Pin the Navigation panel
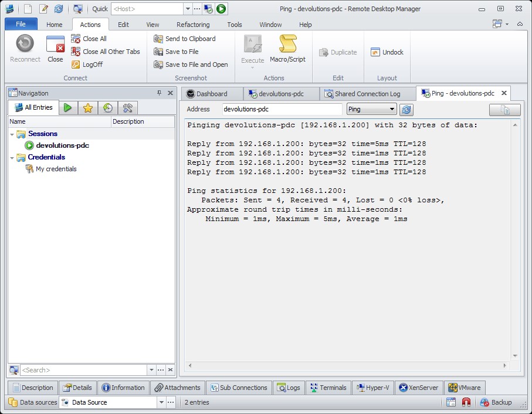Screen dimensions: 532x414 tap(159, 93)
